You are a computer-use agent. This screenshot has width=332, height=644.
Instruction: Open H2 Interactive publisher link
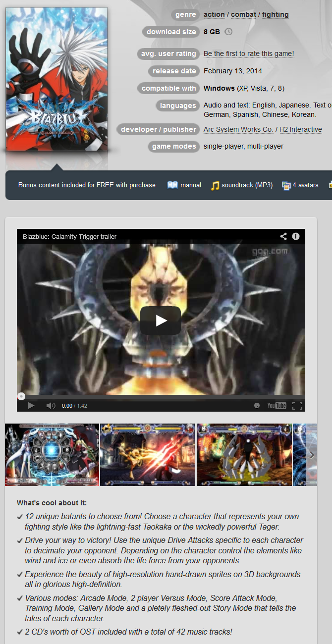coord(301,129)
